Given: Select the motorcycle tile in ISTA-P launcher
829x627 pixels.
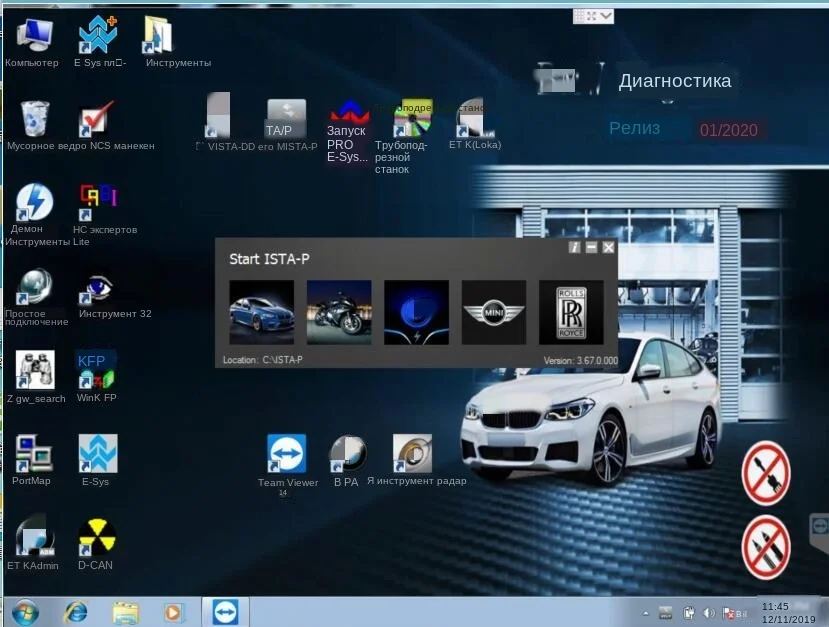Looking at the screenshot, I should tap(338, 312).
